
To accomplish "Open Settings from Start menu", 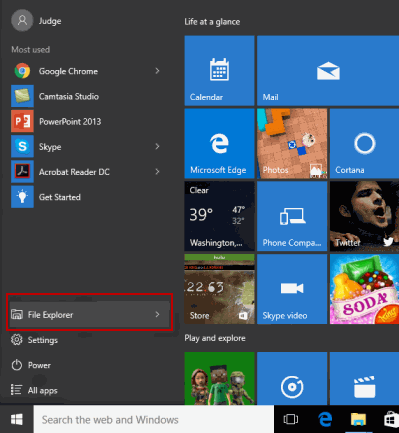I will 34,340.
